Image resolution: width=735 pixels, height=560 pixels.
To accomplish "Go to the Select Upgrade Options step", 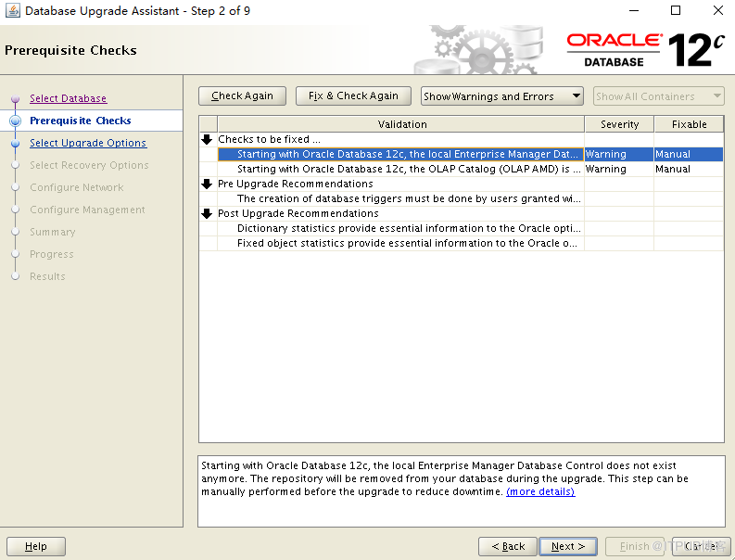I will 88,143.
